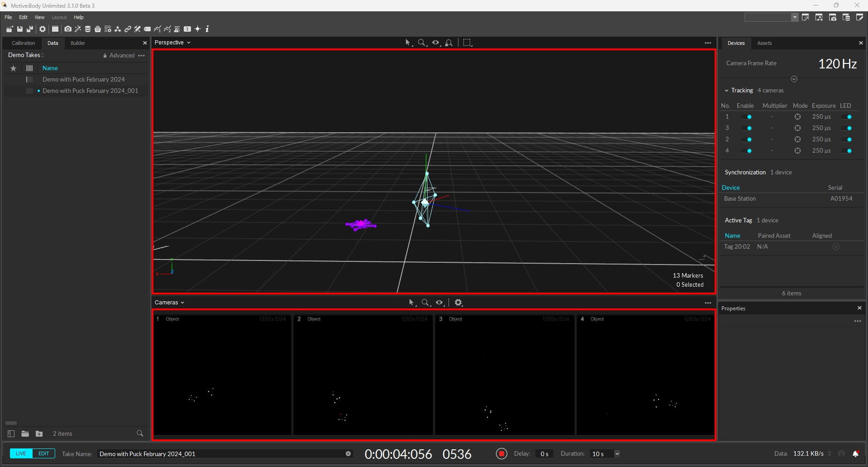Open the Assets tab
868x467 pixels.
764,43
